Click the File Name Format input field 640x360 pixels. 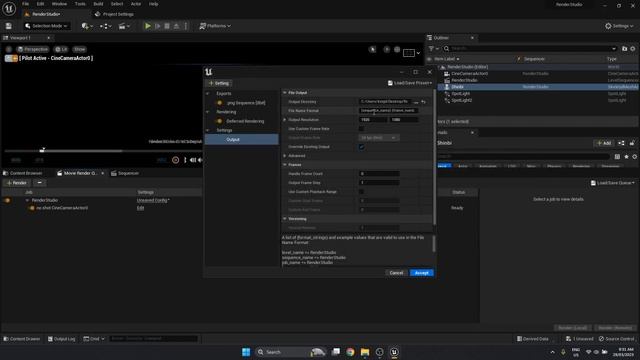388,111
